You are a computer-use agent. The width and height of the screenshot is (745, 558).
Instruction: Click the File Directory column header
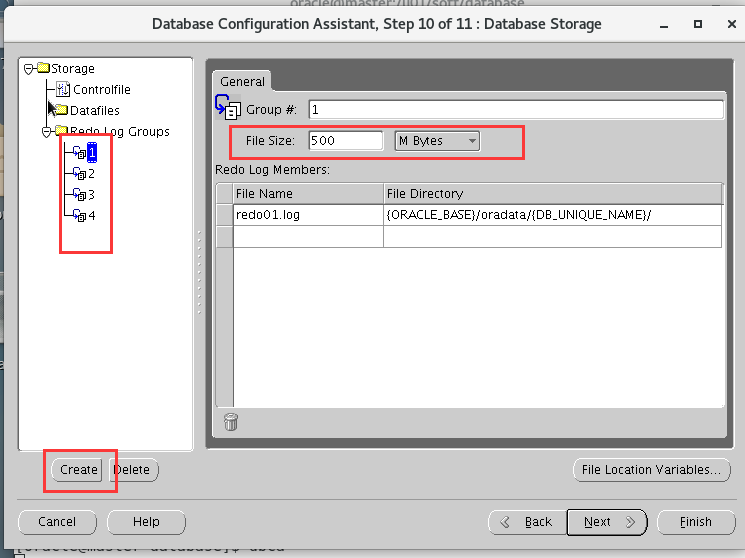click(x=552, y=193)
